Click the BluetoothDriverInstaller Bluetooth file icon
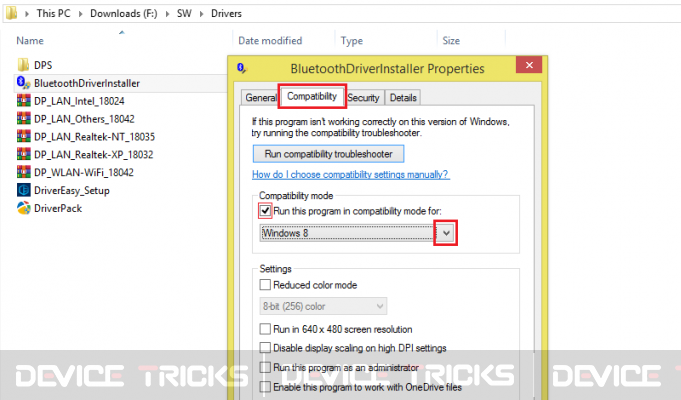Viewport: 681px width, 400px height. coord(23,83)
